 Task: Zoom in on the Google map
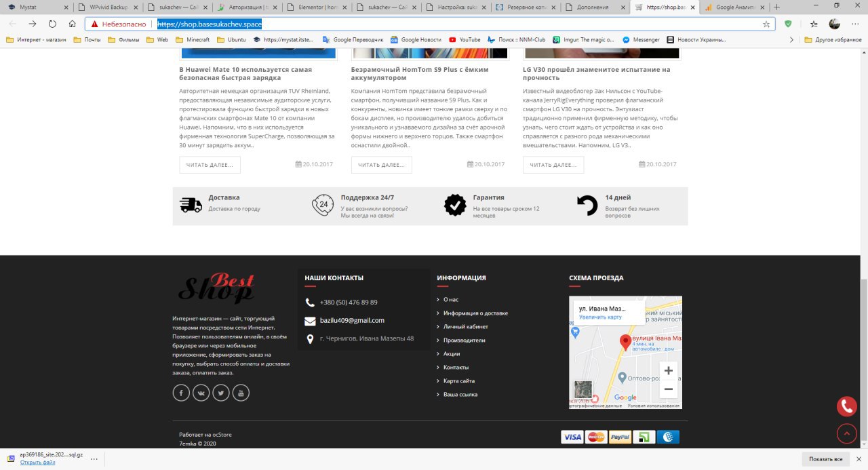[668, 370]
